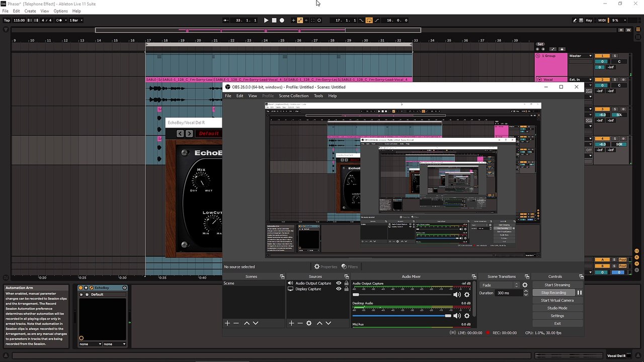The width and height of the screenshot is (644, 362).
Task: Add a new source with plus icon
Action: [x=291, y=323]
